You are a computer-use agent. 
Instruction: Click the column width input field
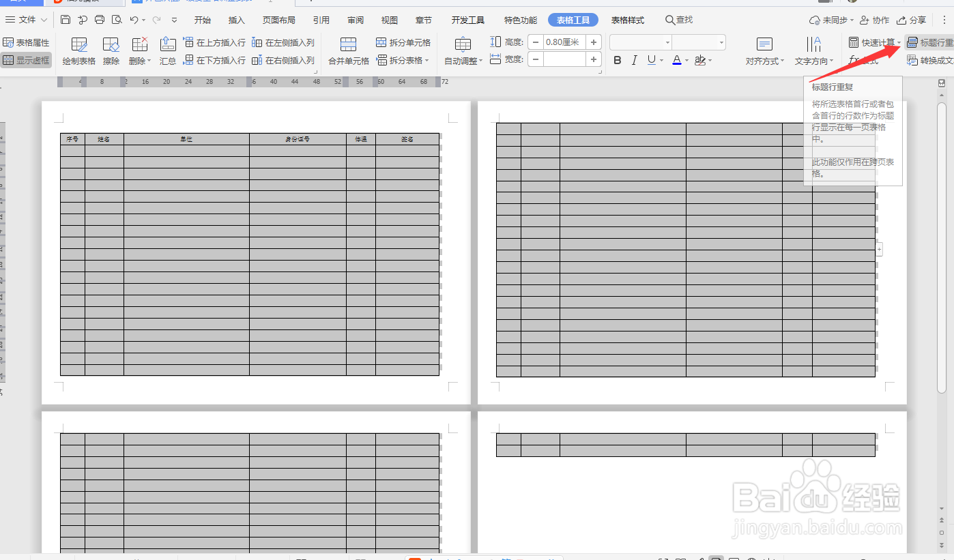coord(564,60)
